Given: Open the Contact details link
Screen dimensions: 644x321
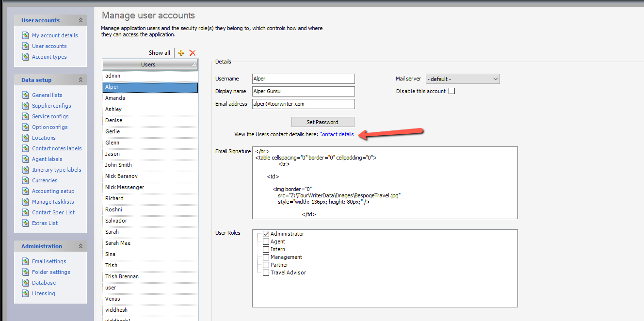Looking at the screenshot, I should point(337,134).
